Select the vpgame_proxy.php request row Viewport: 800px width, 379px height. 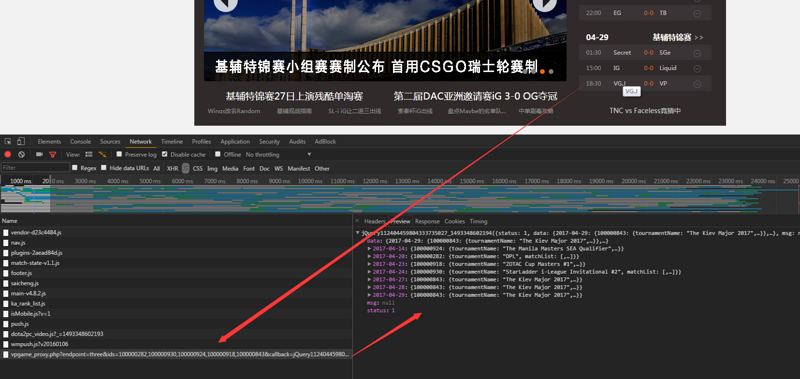[x=176, y=354]
